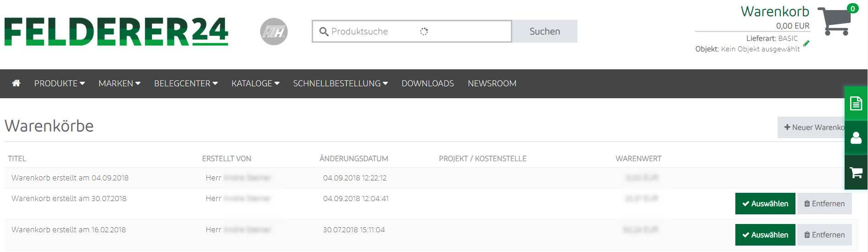Open the SCHNELLBESTELLUNG dropdown
Screen dimensions: 868x252
coord(341,84)
